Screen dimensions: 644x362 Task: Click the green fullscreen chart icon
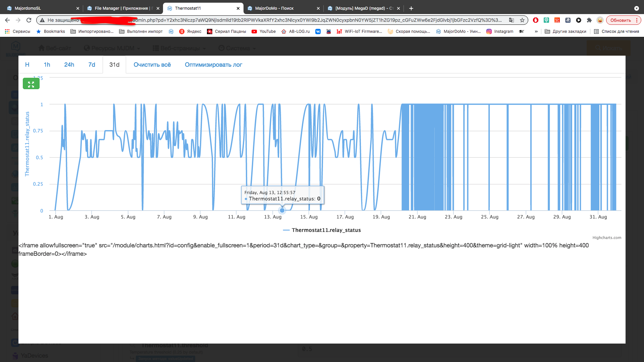(x=31, y=84)
